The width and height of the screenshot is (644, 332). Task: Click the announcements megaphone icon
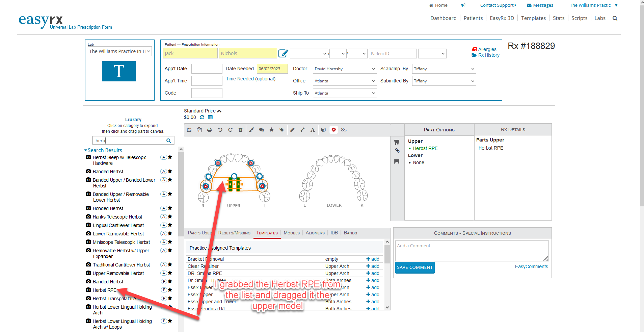pyautogui.click(x=463, y=5)
